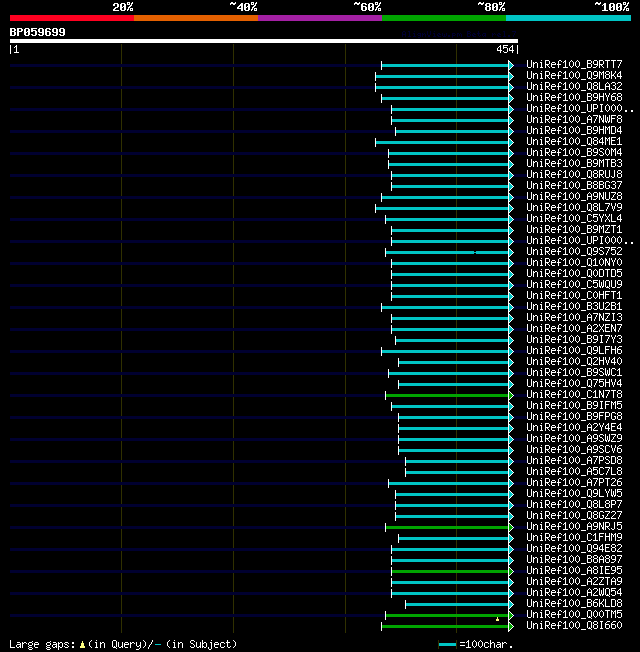Viewport: 640px width, 652px height.
Task: Select the UniRef100_B9MZT1 label
Action: point(574,230)
